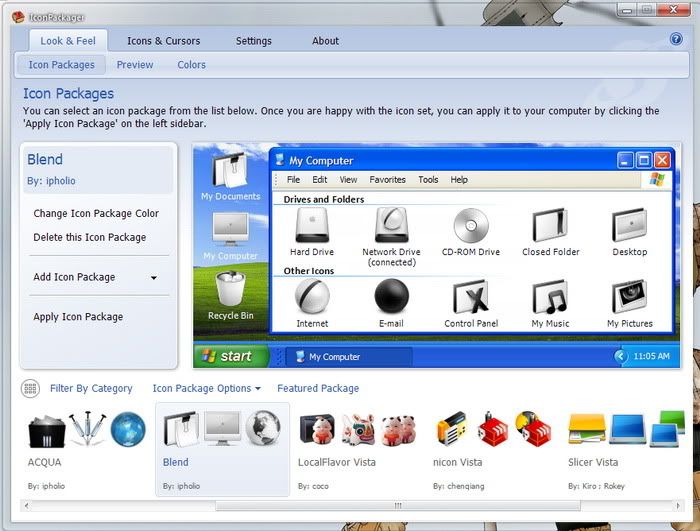700x531 pixels.
Task: Click the IconPackager app icon in title bar
Action: (x=18, y=17)
